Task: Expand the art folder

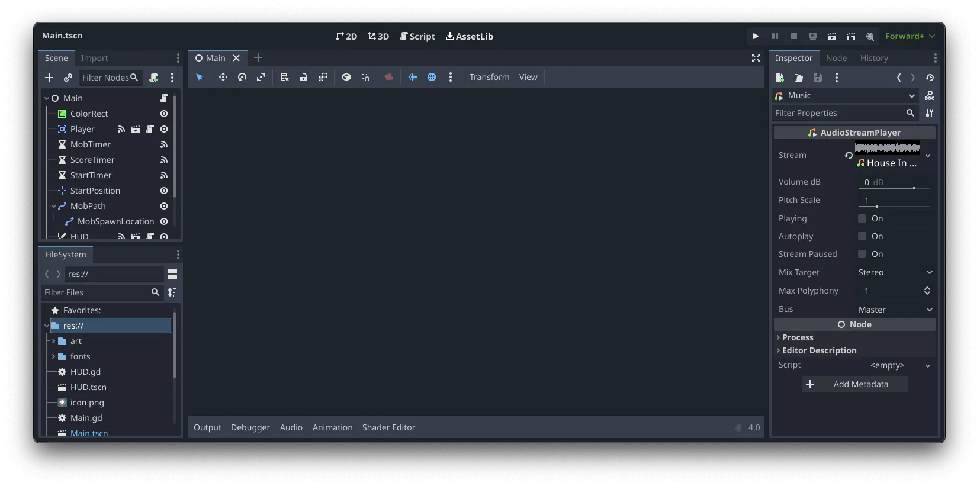Action: [54, 341]
